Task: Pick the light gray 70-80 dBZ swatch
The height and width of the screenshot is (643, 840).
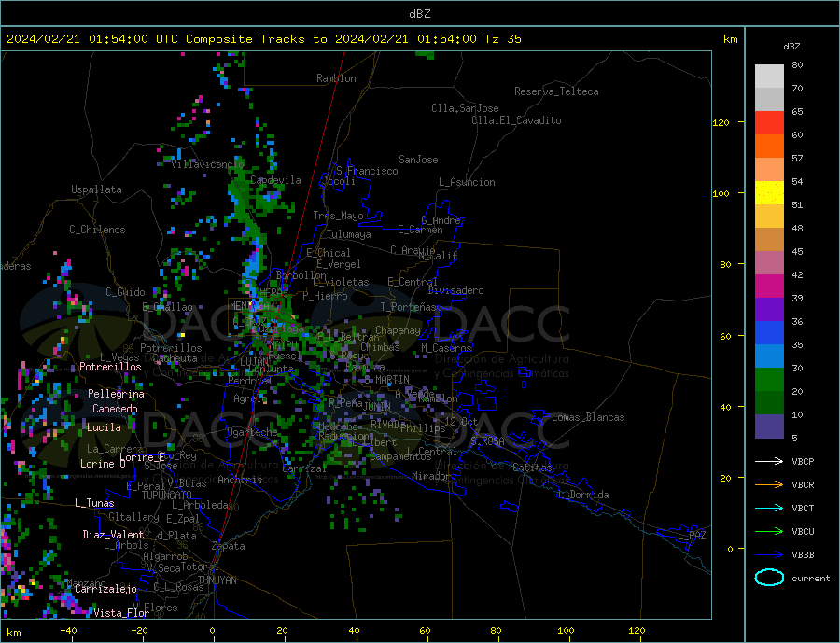Action: (769, 77)
